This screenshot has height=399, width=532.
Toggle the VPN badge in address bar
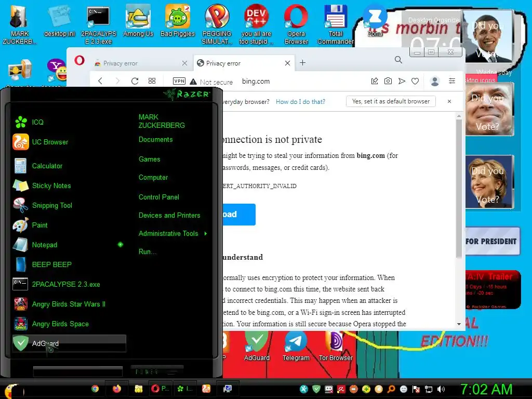[x=179, y=81]
